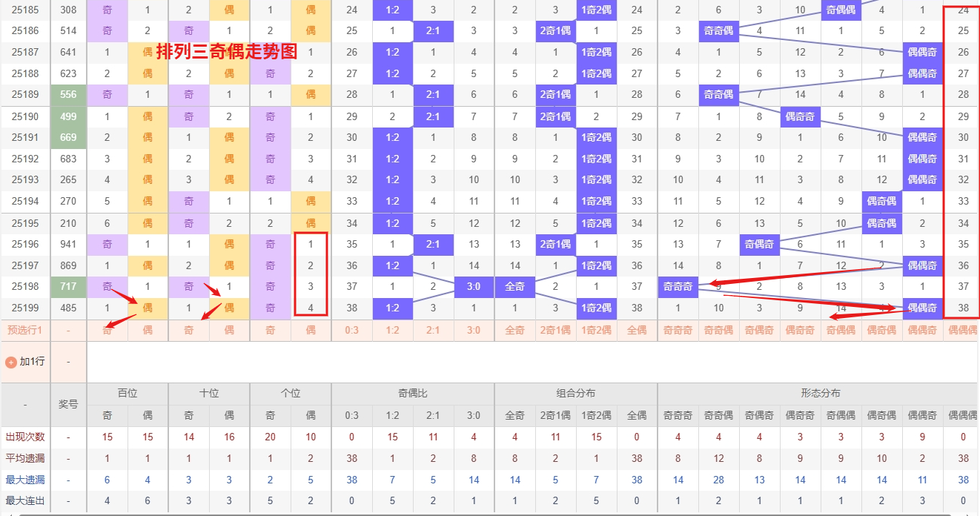
Task: Pick 奇奇奇 in the 预选行1 row
Action: tap(678, 331)
